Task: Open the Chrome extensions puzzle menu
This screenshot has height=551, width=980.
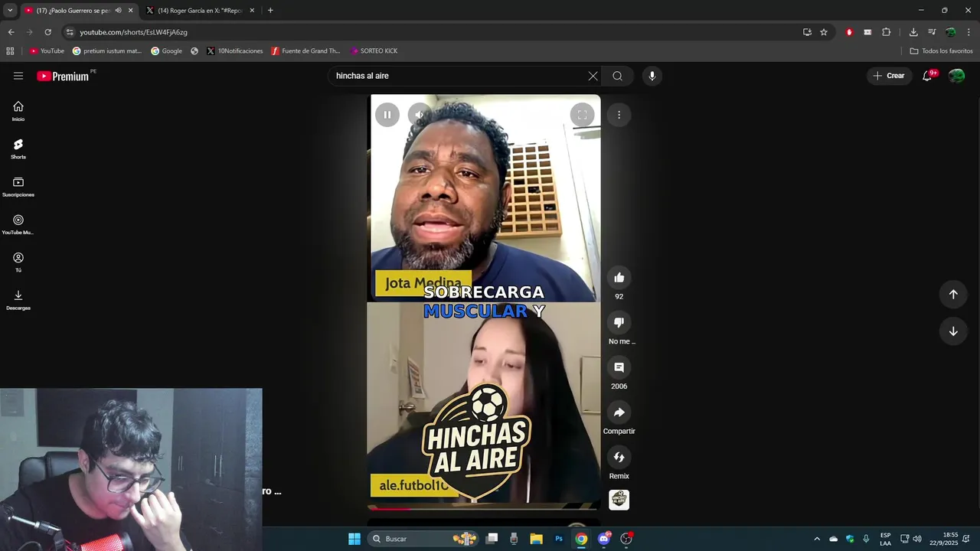Action: point(887,32)
